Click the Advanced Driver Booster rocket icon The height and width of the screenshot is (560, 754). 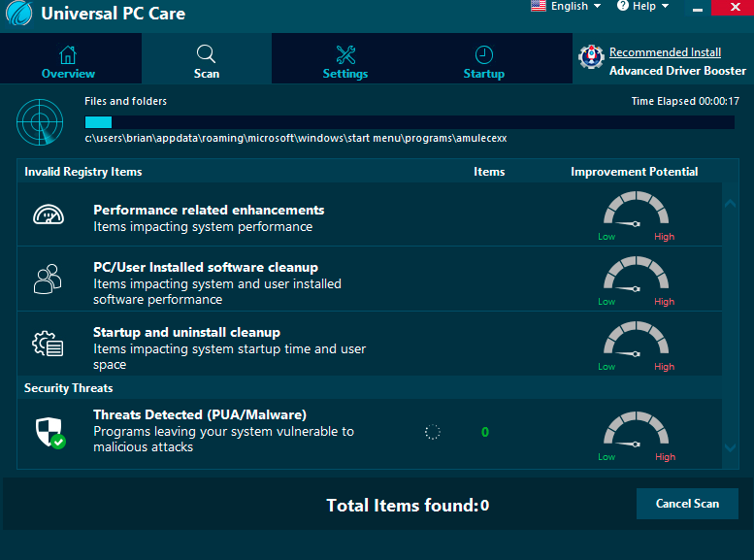click(592, 56)
